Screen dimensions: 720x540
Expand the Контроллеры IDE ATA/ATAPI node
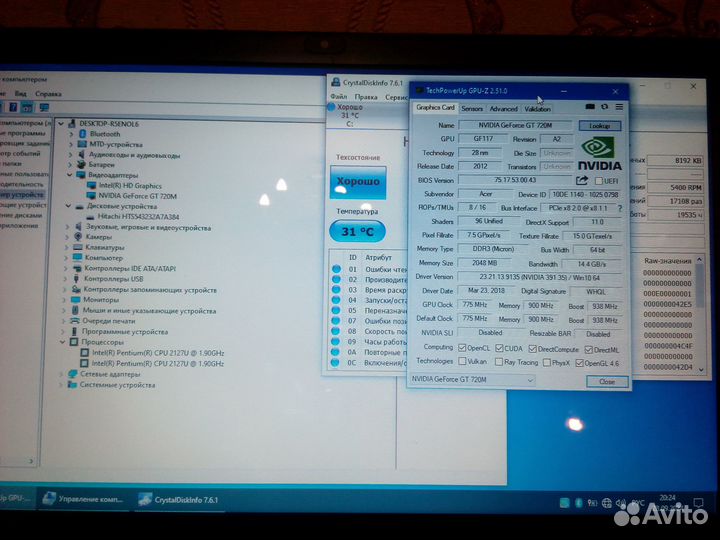[x=66, y=268]
